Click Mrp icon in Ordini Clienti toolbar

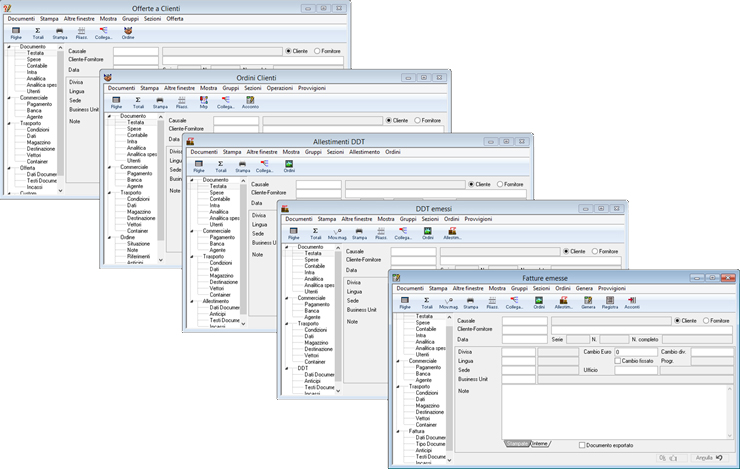(203, 102)
